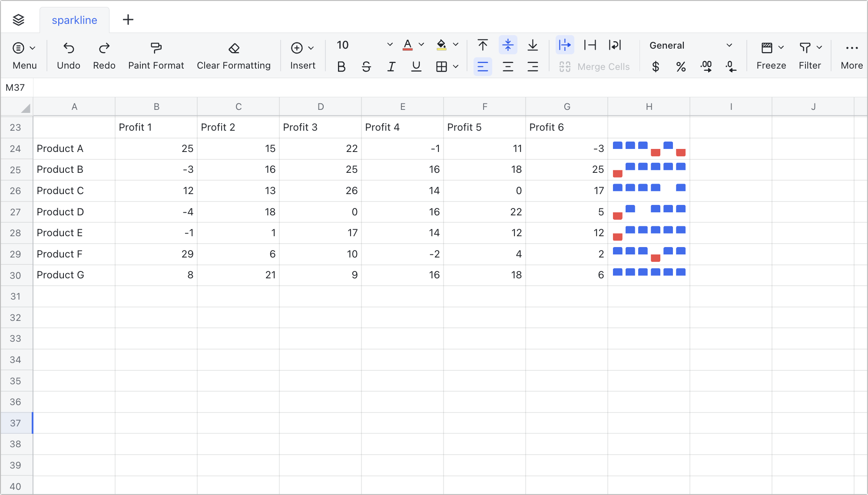This screenshot has height=495, width=868.
Task: Add a new sheet with the plus button
Action: (x=128, y=20)
